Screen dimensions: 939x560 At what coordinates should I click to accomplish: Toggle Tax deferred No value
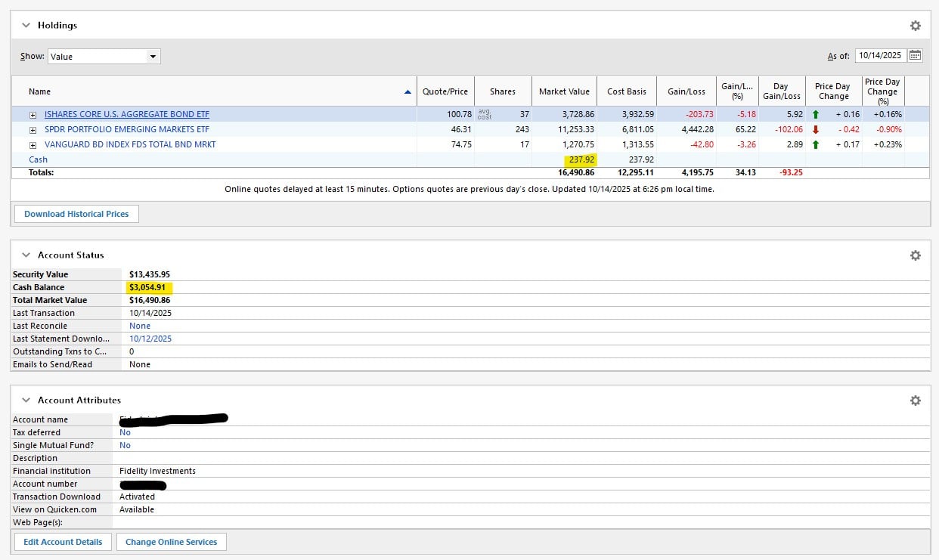tap(125, 432)
